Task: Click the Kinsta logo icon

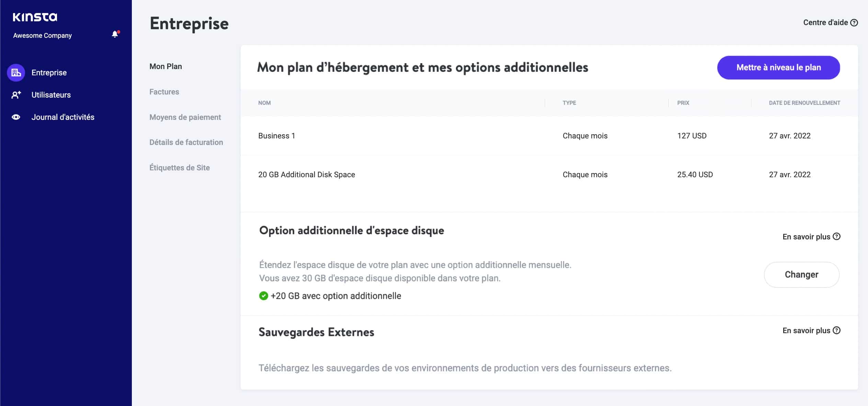Action: coord(34,16)
